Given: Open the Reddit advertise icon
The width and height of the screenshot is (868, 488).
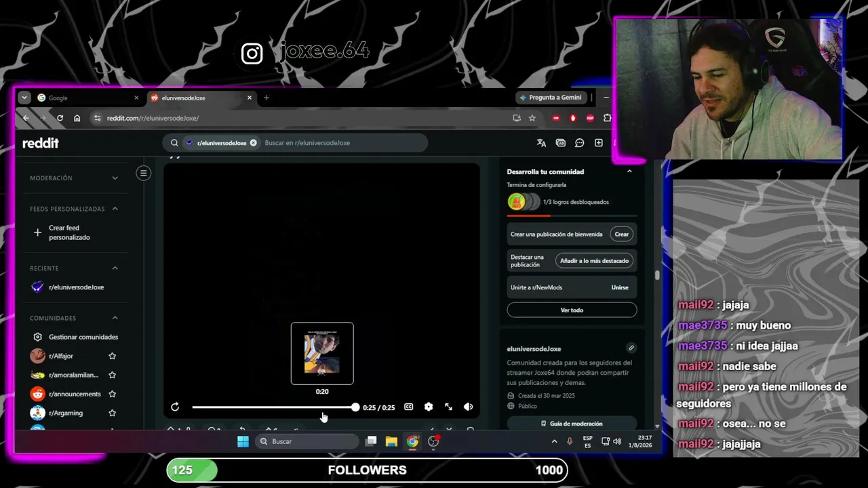Looking at the screenshot, I should pyautogui.click(x=561, y=143).
